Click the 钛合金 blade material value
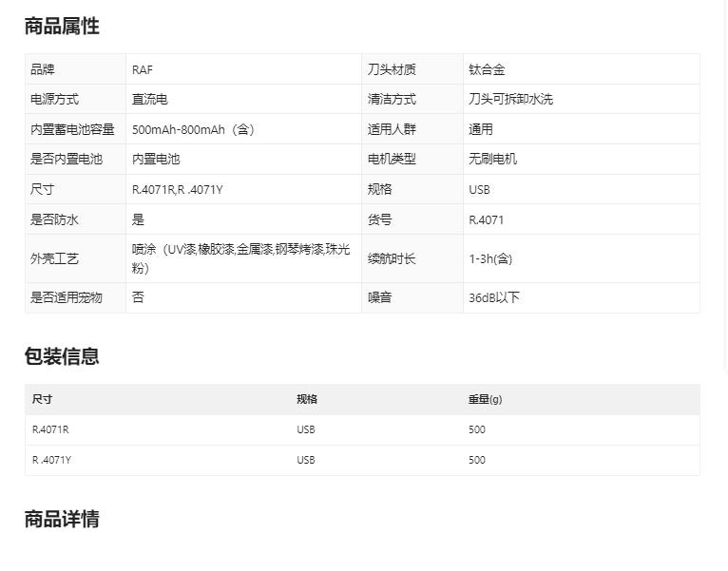 (487, 69)
